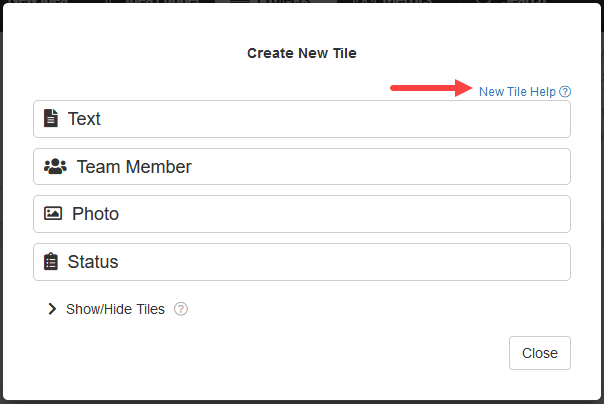
Task: Click the document icon beside Text
Action: (51, 118)
